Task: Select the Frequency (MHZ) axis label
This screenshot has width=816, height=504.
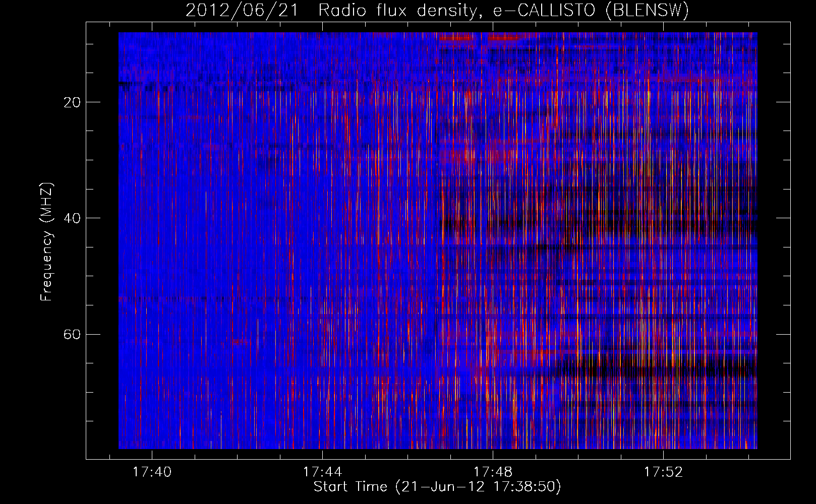Action: (x=46, y=242)
